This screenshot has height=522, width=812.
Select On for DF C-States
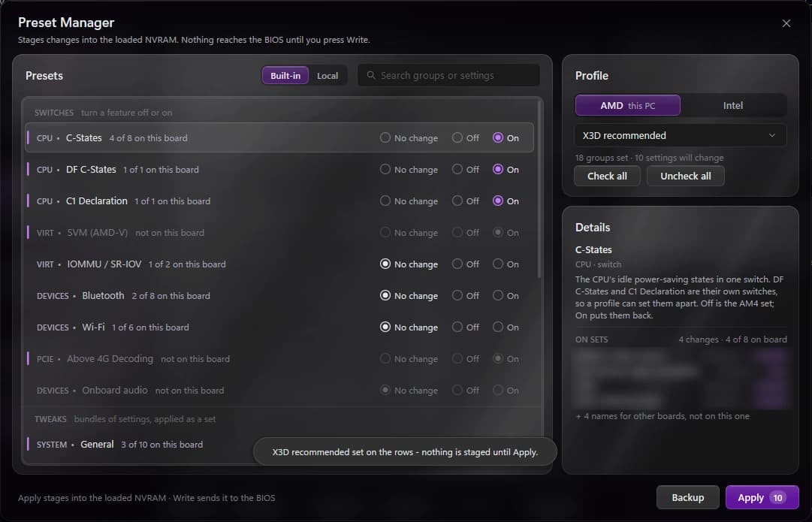[498, 169]
